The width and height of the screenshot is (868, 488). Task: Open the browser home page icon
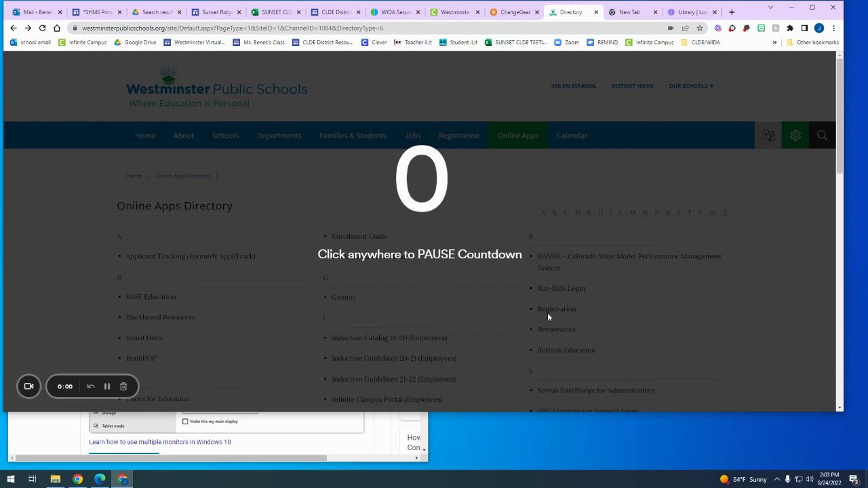tap(57, 28)
